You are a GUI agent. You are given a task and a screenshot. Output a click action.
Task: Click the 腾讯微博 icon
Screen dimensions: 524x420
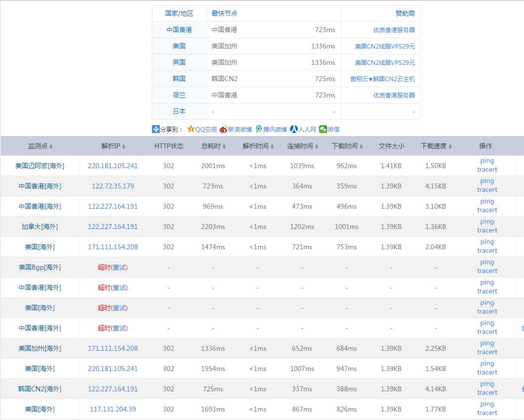click(259, 129)
